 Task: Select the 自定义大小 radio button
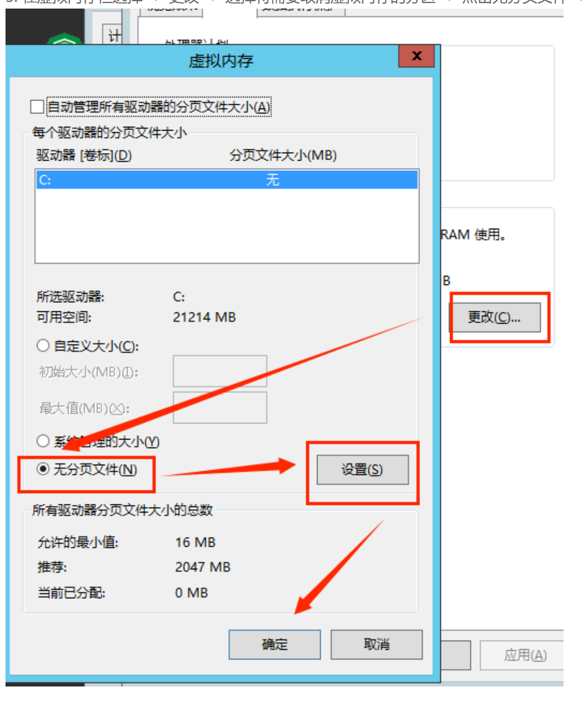[43, 346]
